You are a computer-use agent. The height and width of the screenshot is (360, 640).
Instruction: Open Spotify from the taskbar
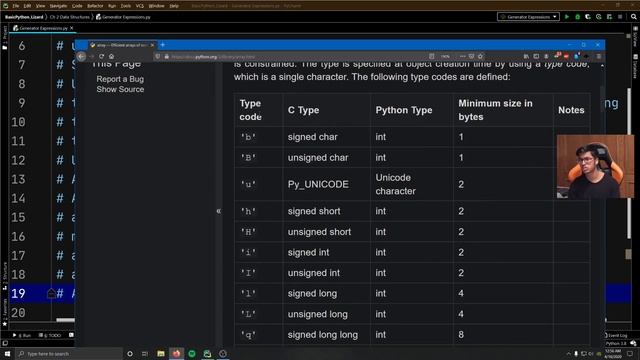click(x=192, y=353)
